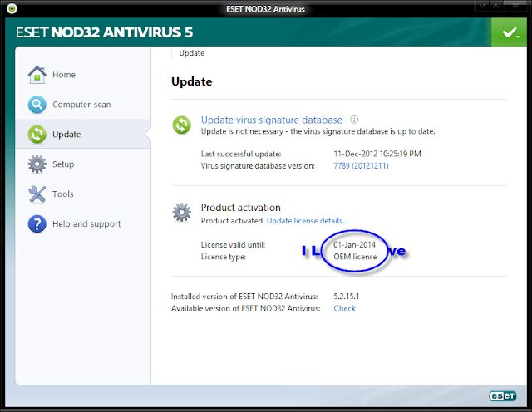Click the Help and support question icon

click(37, 223)
